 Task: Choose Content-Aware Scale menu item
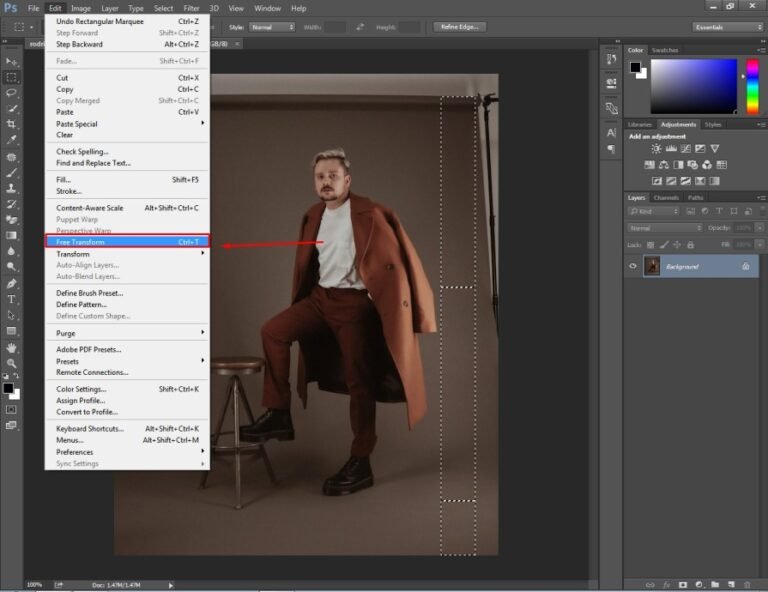128,208
